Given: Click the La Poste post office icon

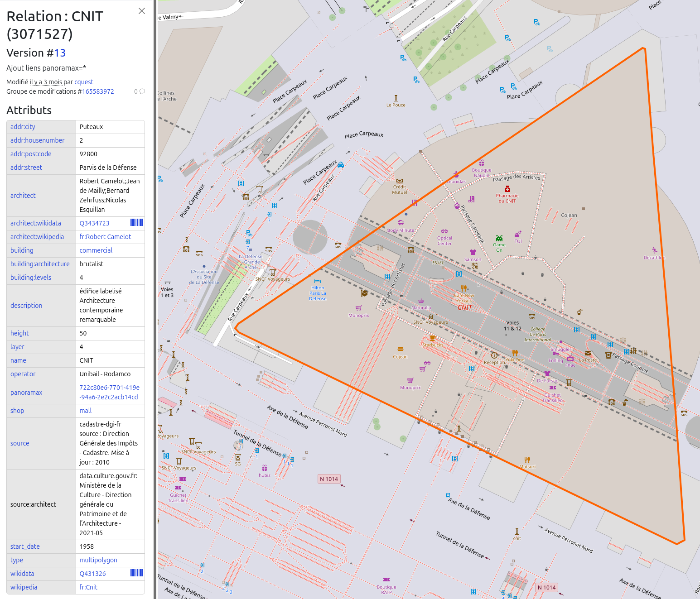Looking at the screenshot, I should coord(588,353).
